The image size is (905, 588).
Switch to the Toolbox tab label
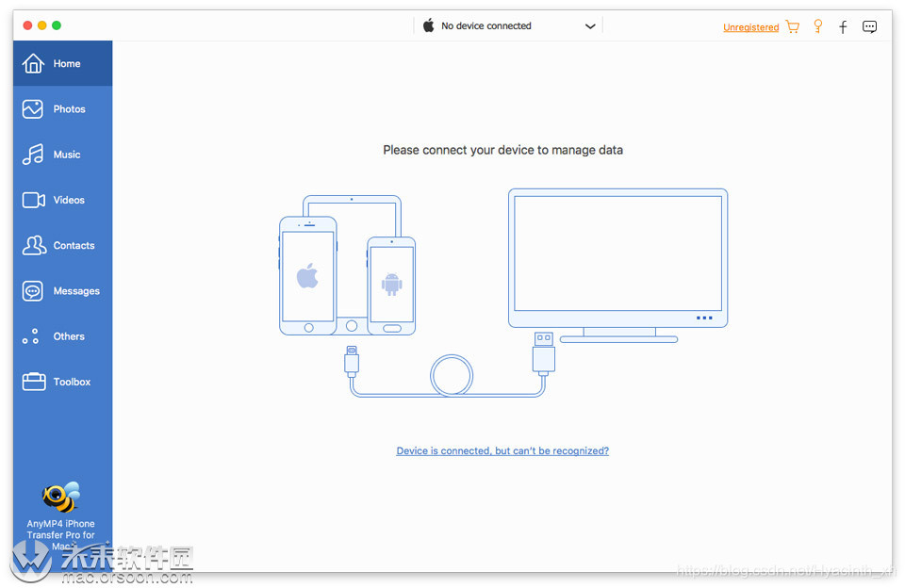pyautogui.click(x=72, y=382)
